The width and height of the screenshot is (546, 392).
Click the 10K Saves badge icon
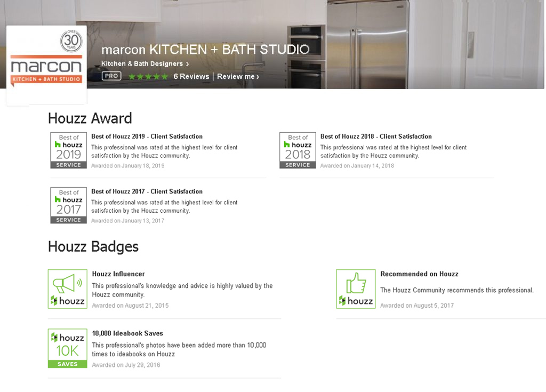click(68, 348)
